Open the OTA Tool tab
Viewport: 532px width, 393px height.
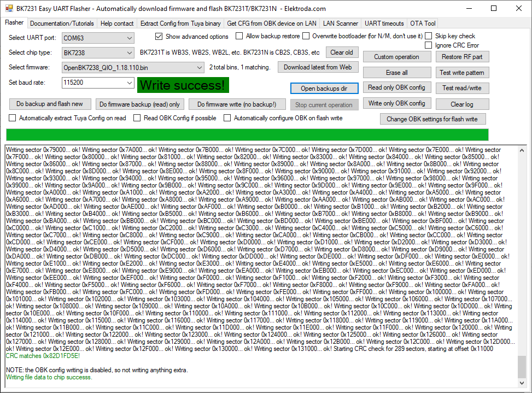pos(423,24)
